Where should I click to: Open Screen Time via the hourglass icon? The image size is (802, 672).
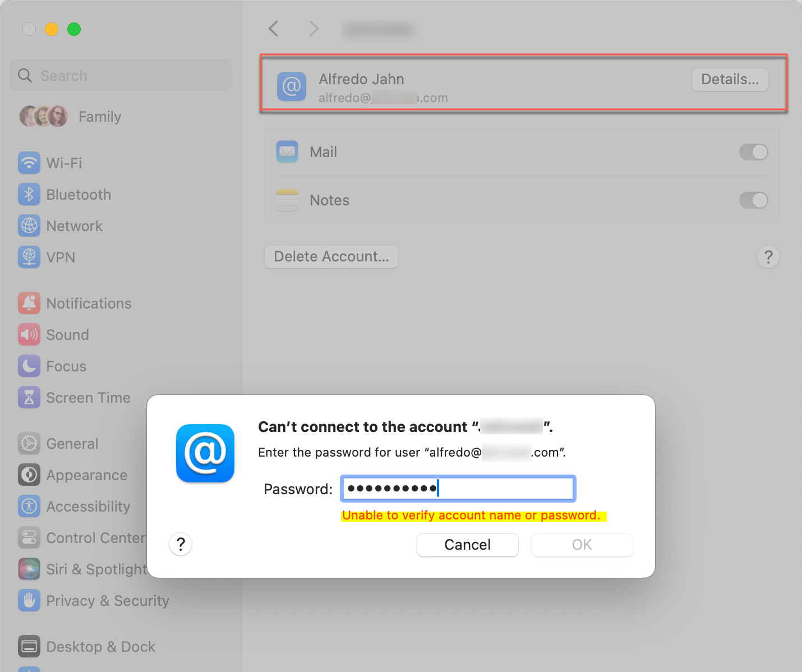point(29,397)
